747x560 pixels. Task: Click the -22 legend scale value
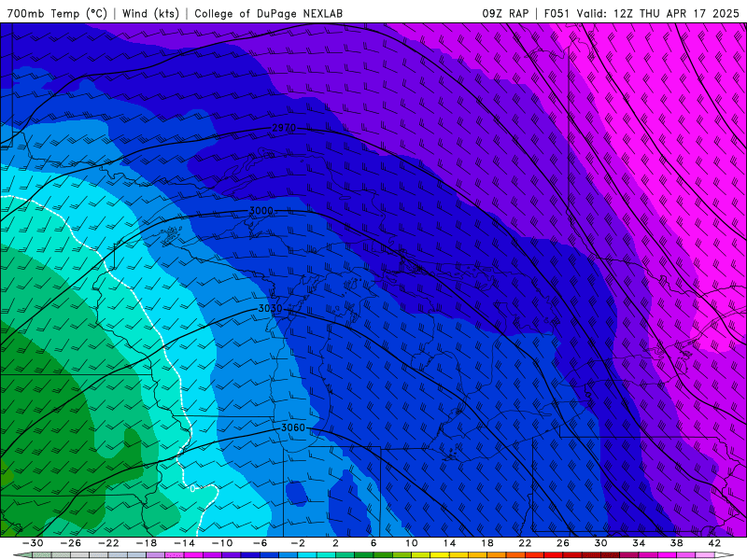tap(108, 543)
